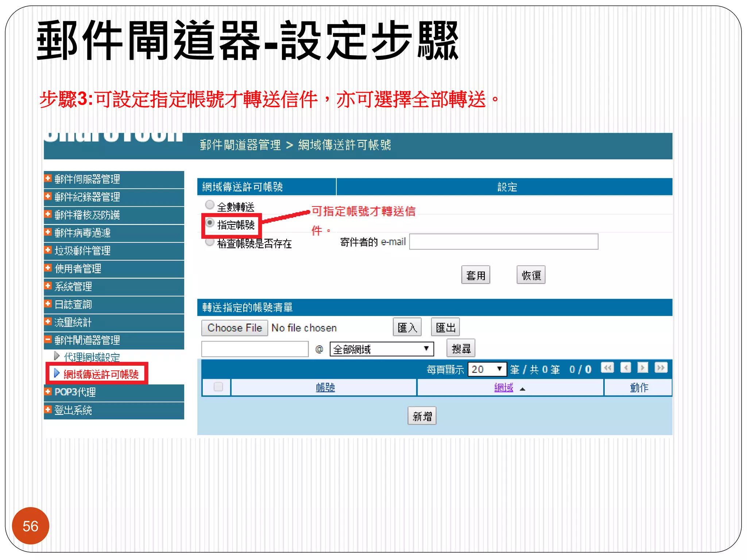The height and width of the screenshot is (560, 747).
Task: Click the 網域 sort ascending arrow
Action: [x=522, y=389]
